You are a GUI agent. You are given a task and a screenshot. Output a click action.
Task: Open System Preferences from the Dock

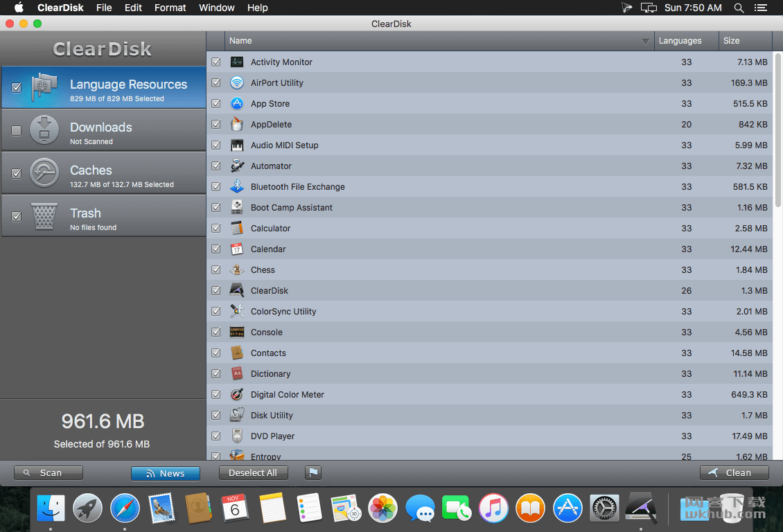604,508
